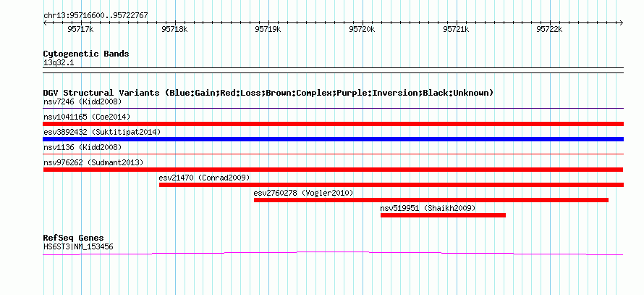Click the red nsv1041165 loss bar
This screenshot has height=295, width=644.
[x=333, y=124]
